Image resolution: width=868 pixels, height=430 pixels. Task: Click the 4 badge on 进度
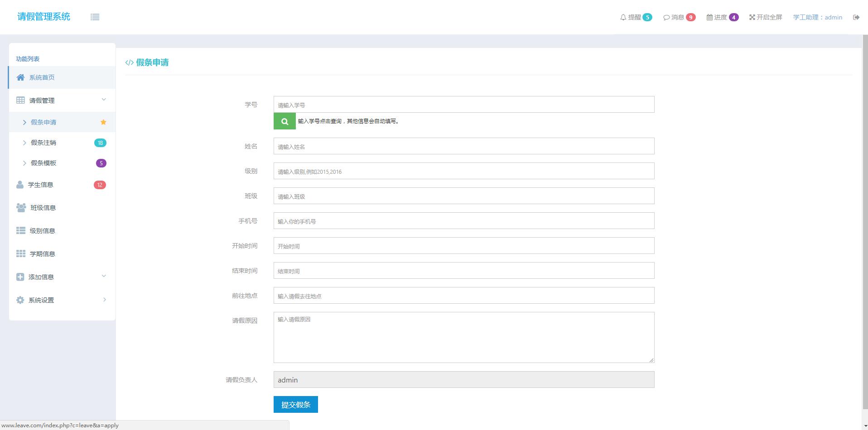pos(734,17)
